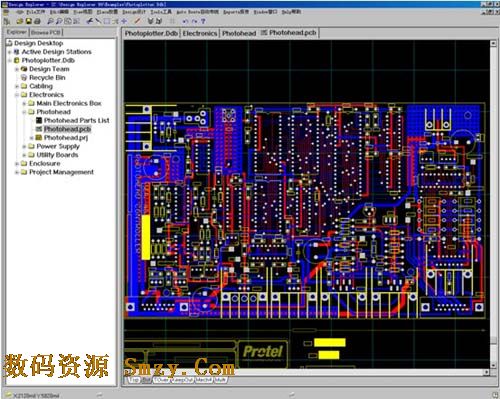This screenshot has height=399, width=500.
Task: Switch to the Browse PCB tab
Action: point(46,32)
